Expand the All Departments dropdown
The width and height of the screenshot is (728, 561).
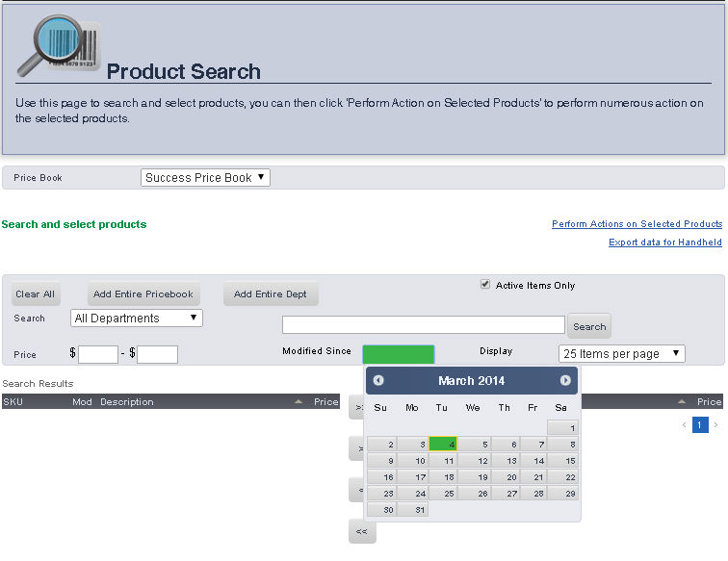136,319
